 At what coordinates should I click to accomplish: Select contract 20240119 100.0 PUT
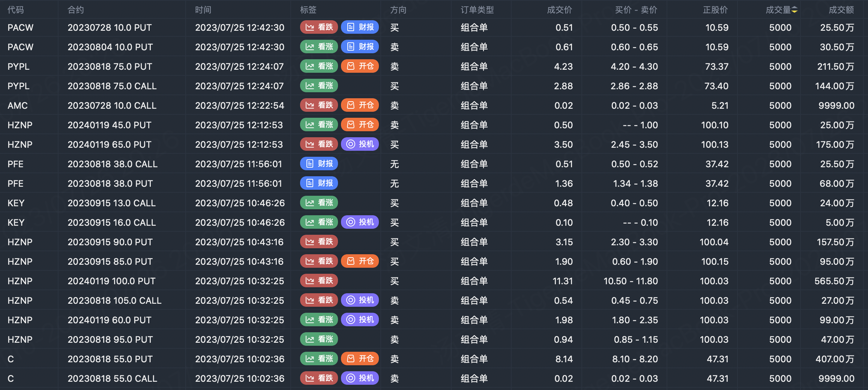[111, 281]
